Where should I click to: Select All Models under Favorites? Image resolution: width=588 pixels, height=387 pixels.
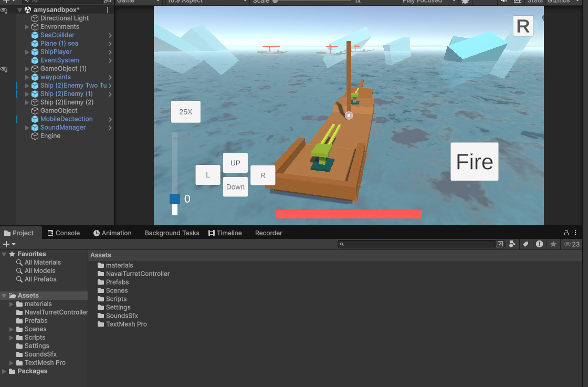pos(40,271)
